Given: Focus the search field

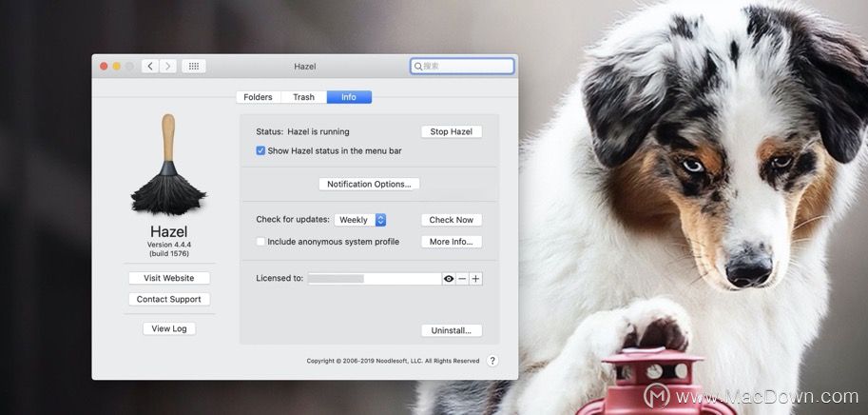Looking at the screenshot, I should click(x=462, y=67).
